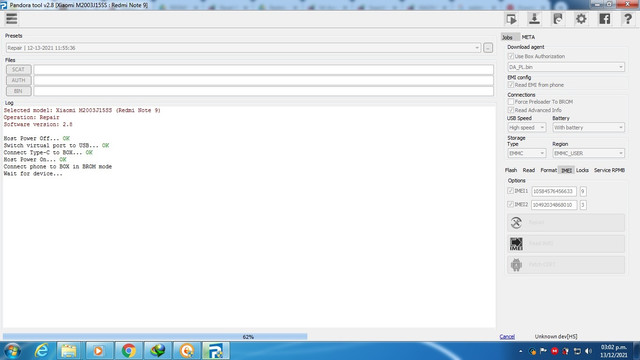The height and width of the screenshot is (360, 640).
Task: Open Google Chrome from the taskbar
Action: [128, 351]
